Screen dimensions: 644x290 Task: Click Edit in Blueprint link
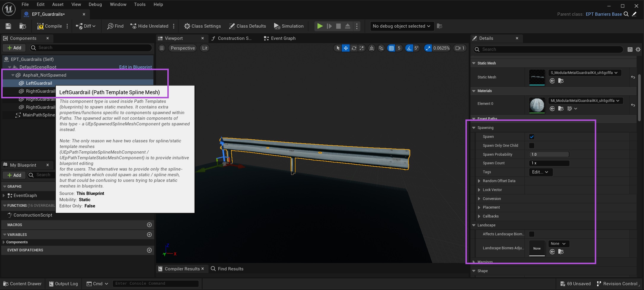pos(135,67)
